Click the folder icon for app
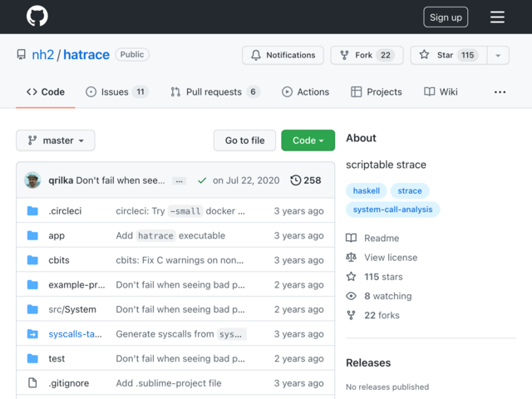532x399 pixels. point(32,235)
